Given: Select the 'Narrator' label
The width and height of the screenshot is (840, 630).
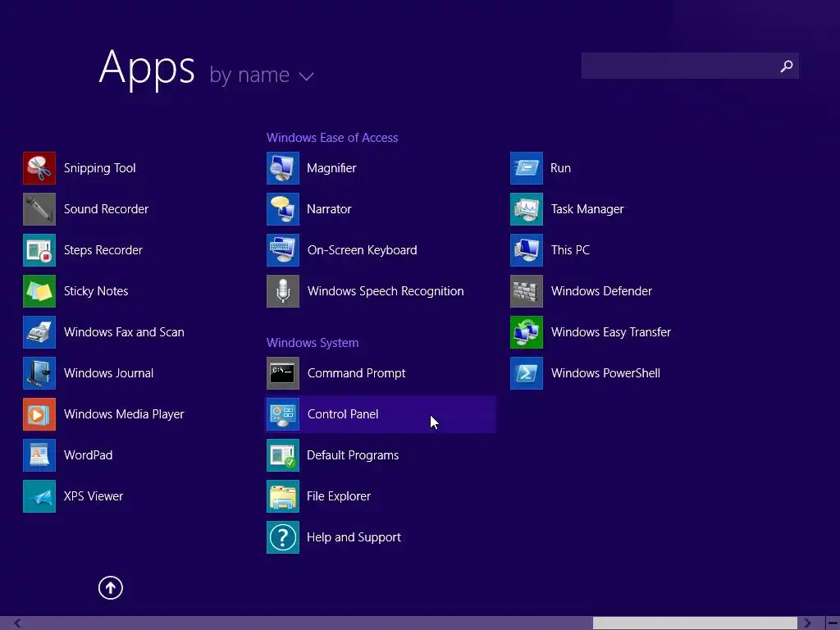Looking at the screenshot, I should click(x=329, y=209).
